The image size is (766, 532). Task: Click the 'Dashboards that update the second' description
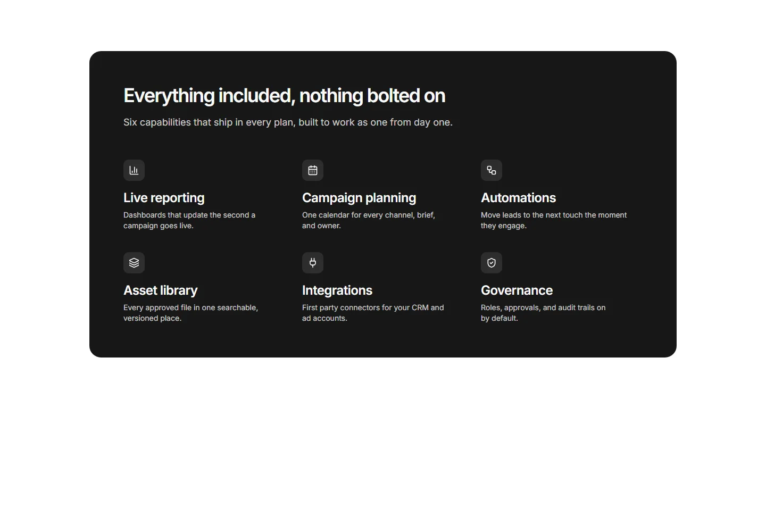189,220
